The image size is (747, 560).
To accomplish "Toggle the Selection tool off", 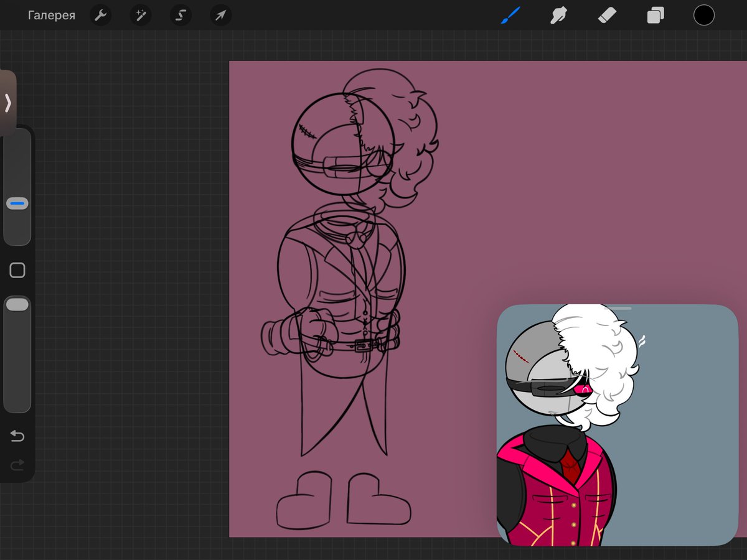I will [x=180, y=15].
